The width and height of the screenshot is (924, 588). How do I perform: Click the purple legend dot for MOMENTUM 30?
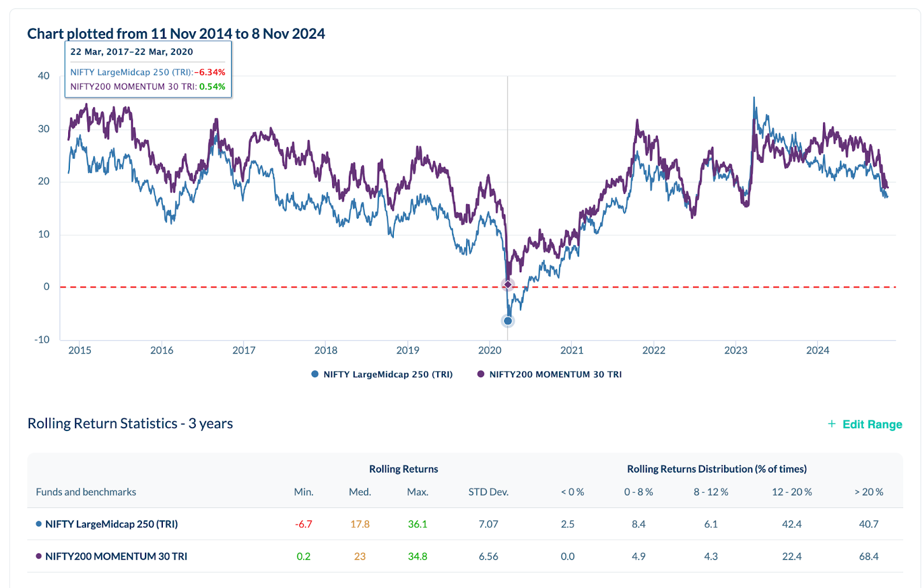click(x=481, y=374)
